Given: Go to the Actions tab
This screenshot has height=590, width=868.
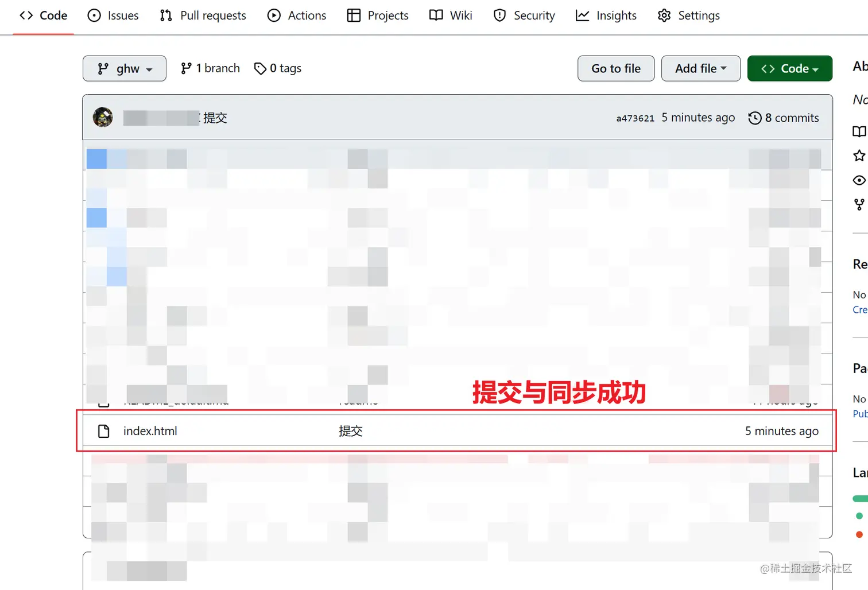Looking at the screenshot, I should [297, 15].
